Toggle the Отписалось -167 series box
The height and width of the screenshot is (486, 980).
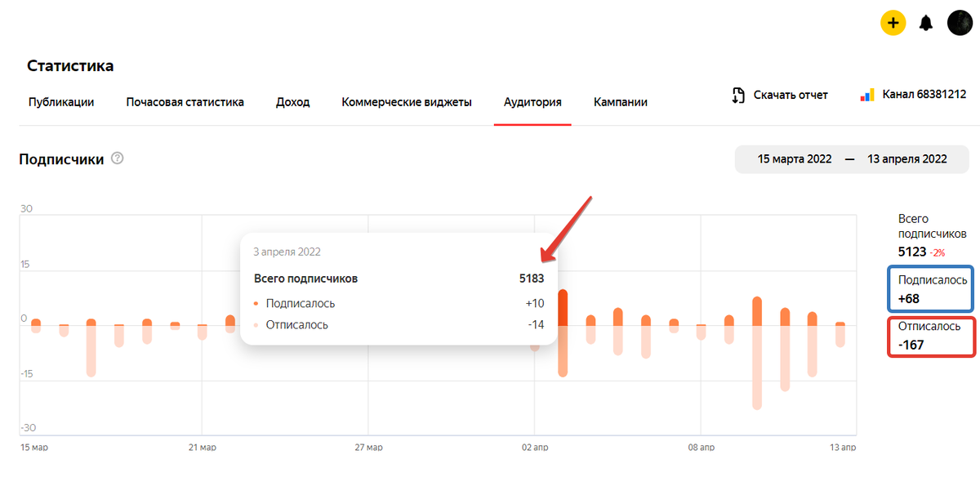pos(931,336)
